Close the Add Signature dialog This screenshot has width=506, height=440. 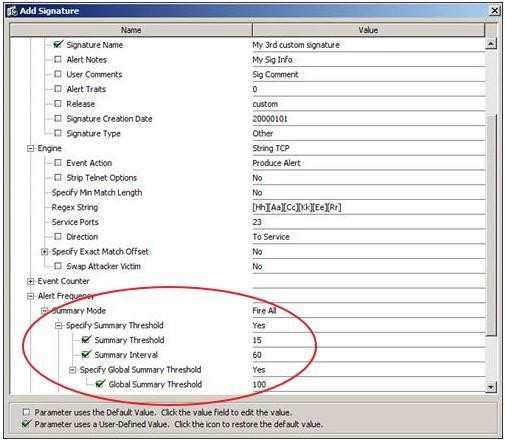[x=494, y=11]
